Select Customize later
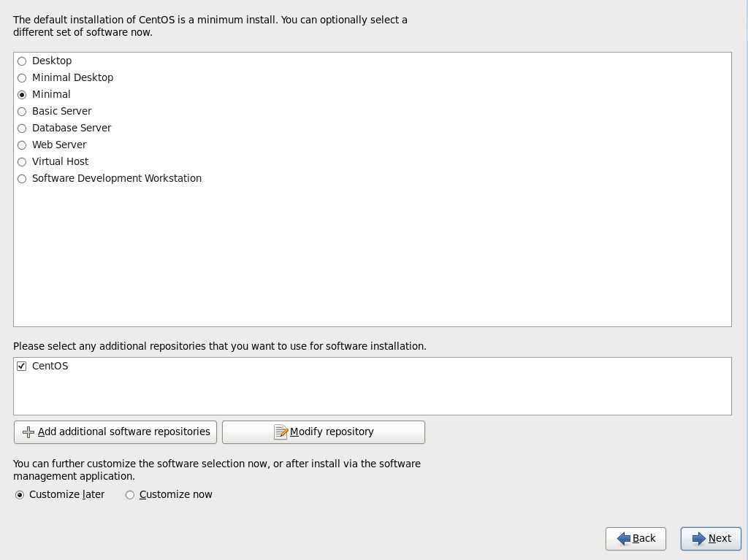The width and height of the screenshot is (748, 560). click(x=21, y=494)
